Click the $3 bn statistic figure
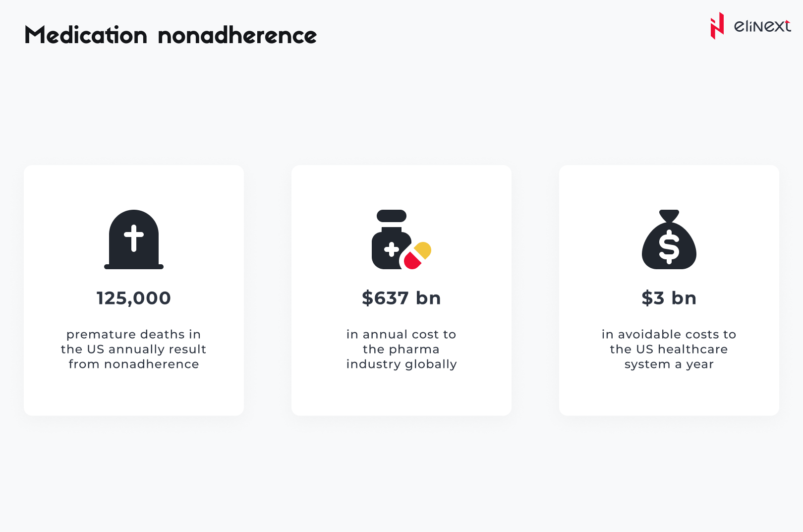803x532 pixels. 669,298
